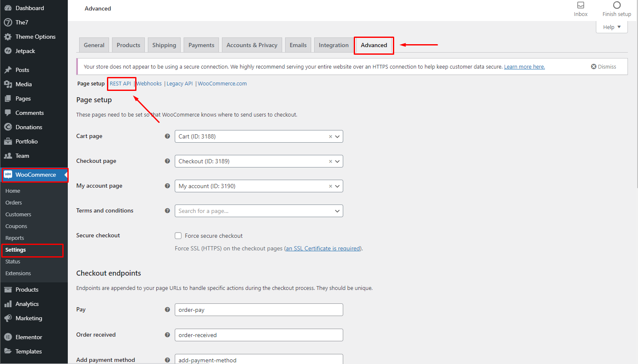Open the Webhooks section link
The image size is (638, 364).
coord(149,83)
